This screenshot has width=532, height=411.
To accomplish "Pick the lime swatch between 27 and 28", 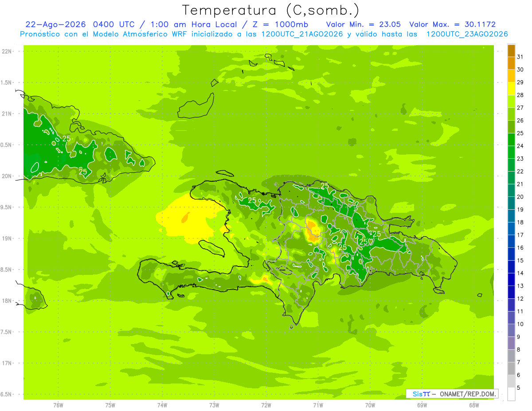I will (511, 102).
